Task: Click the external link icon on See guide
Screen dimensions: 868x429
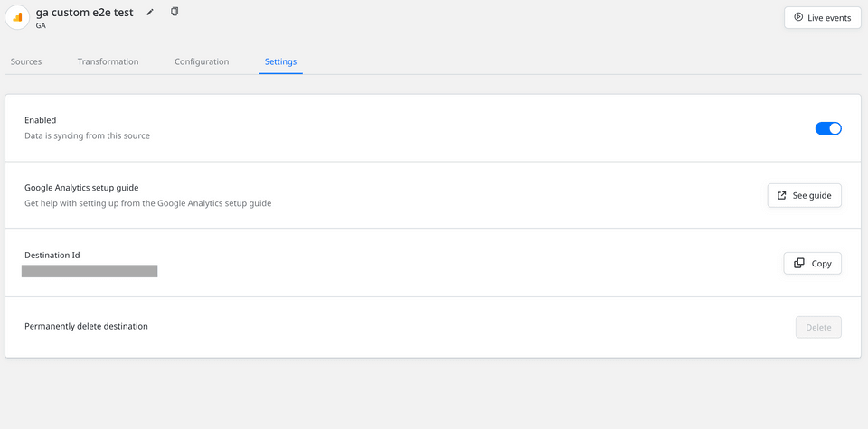Action: pos(782,195)
